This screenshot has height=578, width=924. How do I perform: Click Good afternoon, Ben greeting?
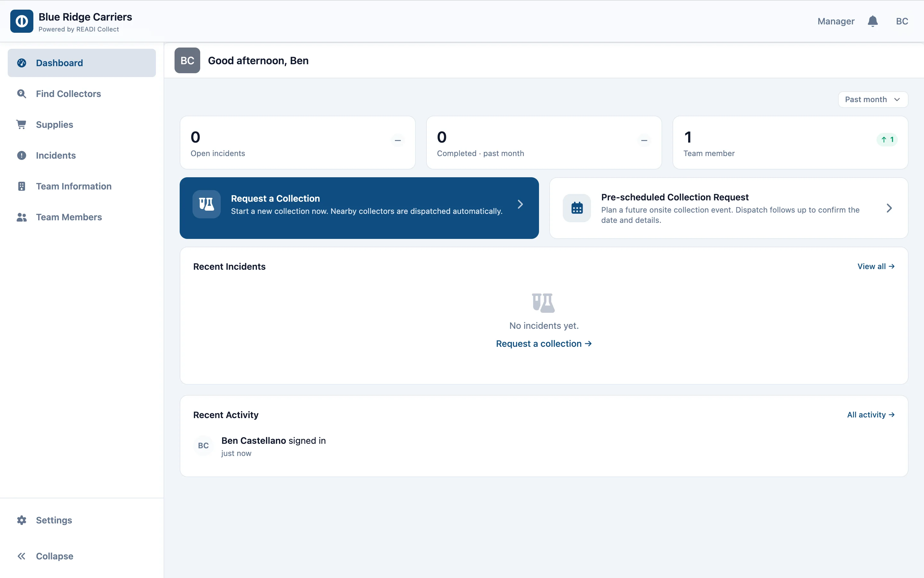point(258,60)
